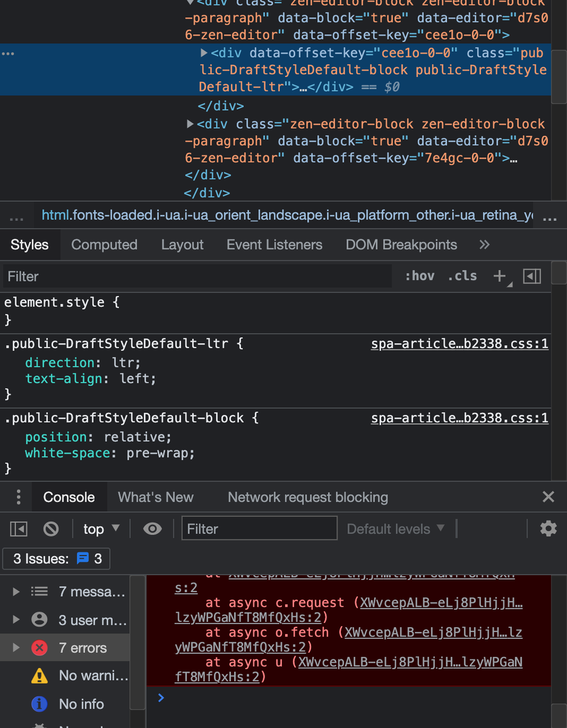Switch to the Layout tab
Viewport: 567px width, 728px height.
[182, 244]
